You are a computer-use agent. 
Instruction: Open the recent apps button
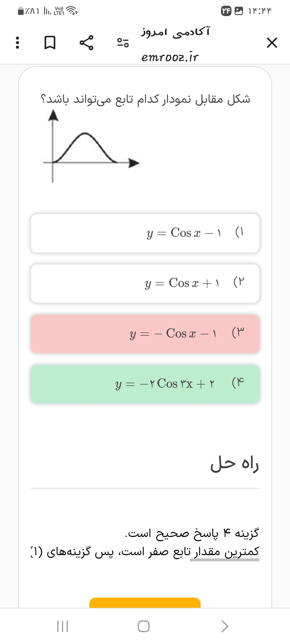click(63, 626)
